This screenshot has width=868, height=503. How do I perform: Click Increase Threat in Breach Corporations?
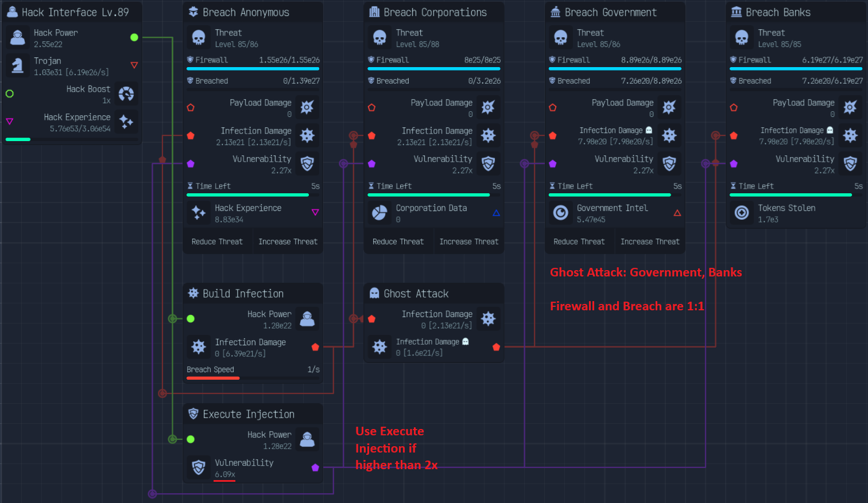(x=469, y=241)
